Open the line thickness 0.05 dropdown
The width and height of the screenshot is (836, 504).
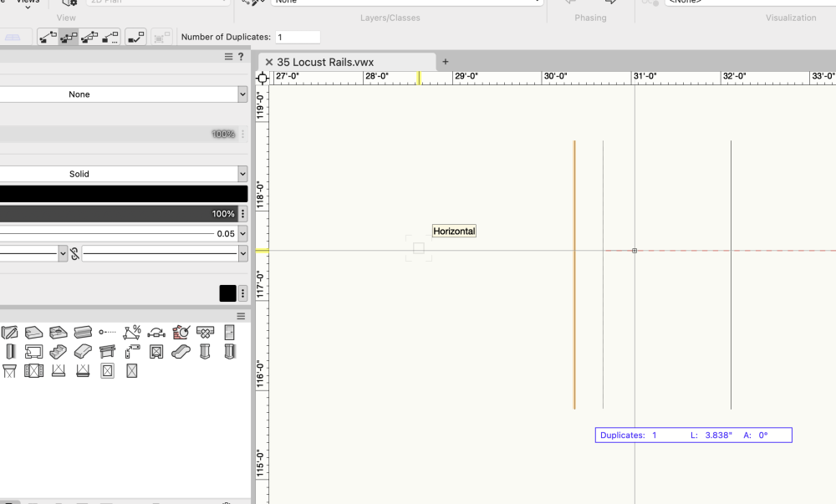pyautogui.click(x=242, y=234)
